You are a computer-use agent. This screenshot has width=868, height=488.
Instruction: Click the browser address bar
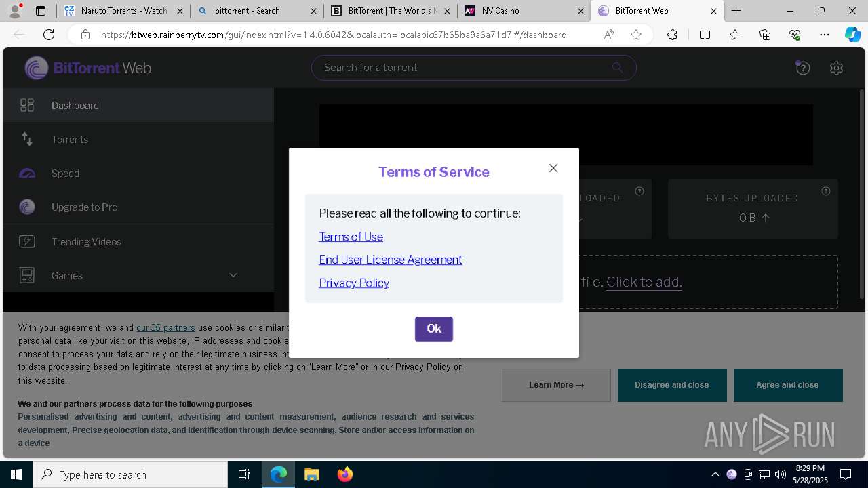[334, 35]
